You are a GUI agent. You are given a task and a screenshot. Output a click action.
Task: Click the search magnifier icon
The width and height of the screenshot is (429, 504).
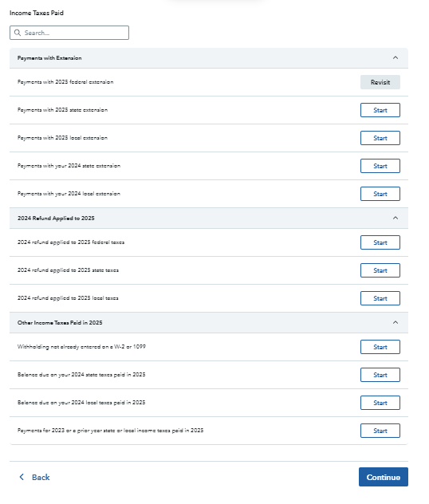(18, 33)
